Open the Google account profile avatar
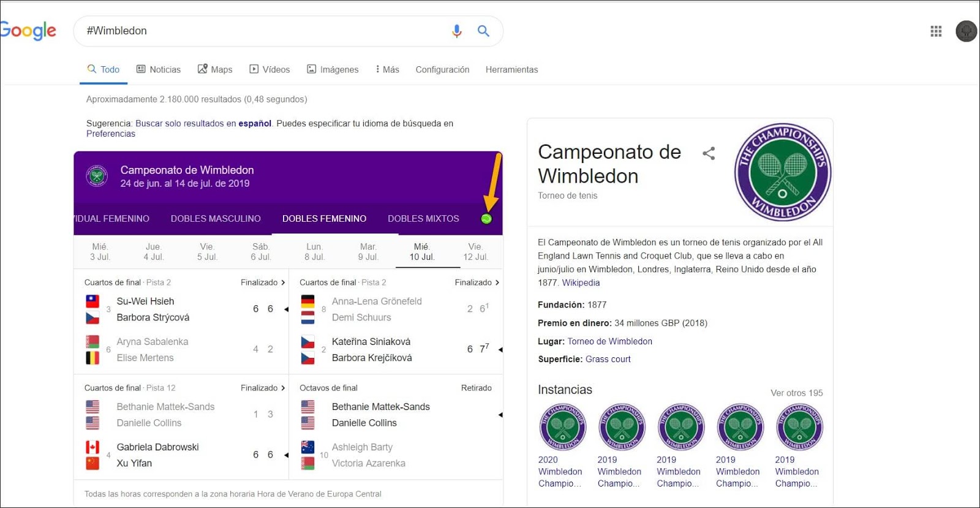This screenshot has width=980, height=508. (966, 31)
